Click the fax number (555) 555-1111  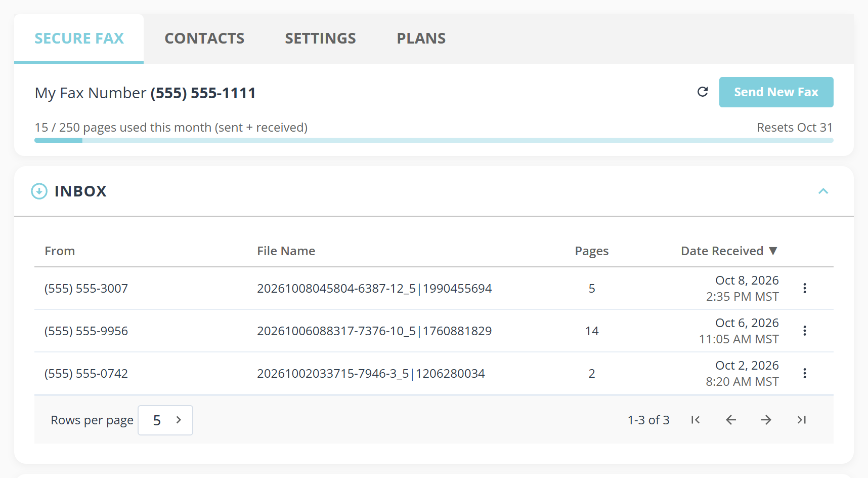[x=203, y=93]
